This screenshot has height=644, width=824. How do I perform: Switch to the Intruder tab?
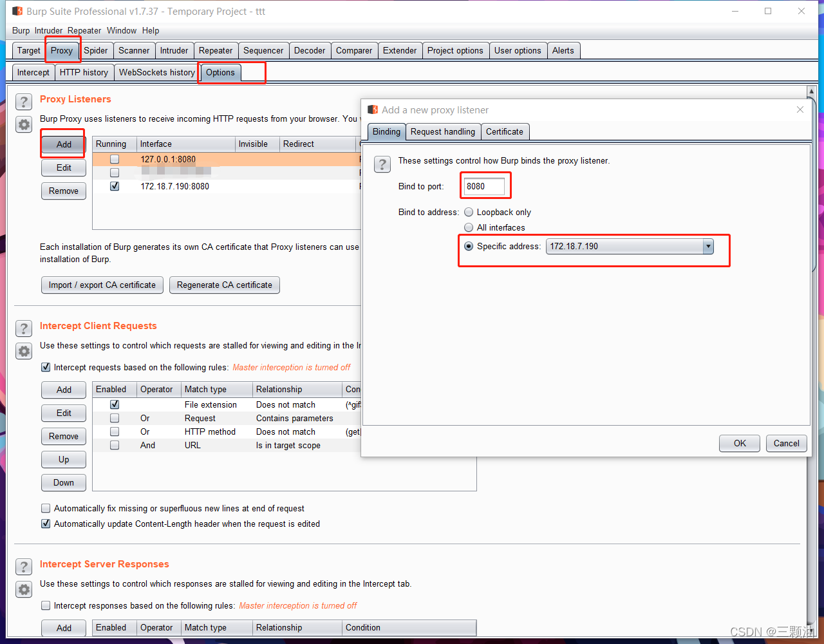(x=174, y=50)
